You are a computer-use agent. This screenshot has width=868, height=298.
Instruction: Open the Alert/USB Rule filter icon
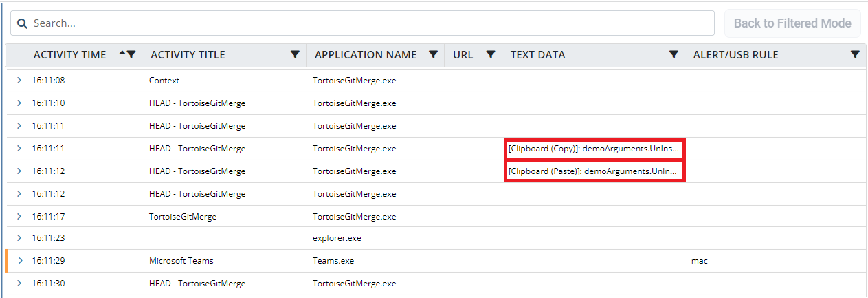pos(855,55)
